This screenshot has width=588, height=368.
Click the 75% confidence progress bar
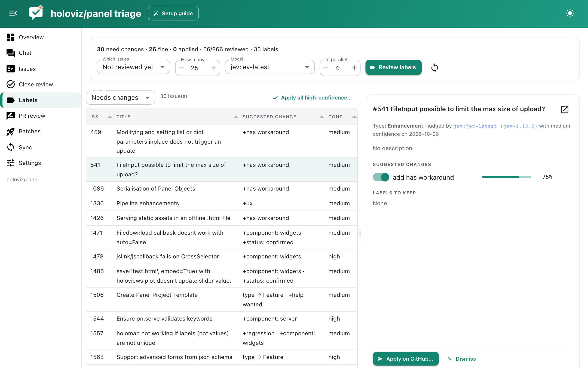pos(506,177)
